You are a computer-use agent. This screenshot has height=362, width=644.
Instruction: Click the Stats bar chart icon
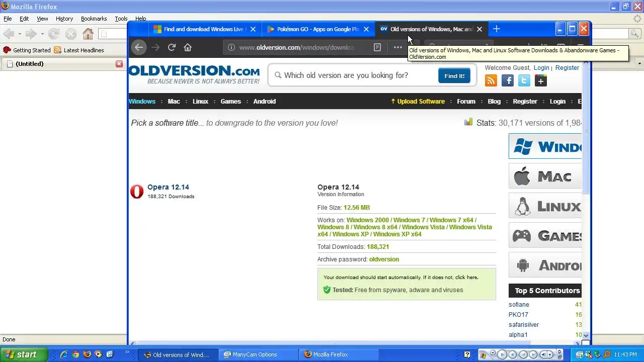pos(468,122)
